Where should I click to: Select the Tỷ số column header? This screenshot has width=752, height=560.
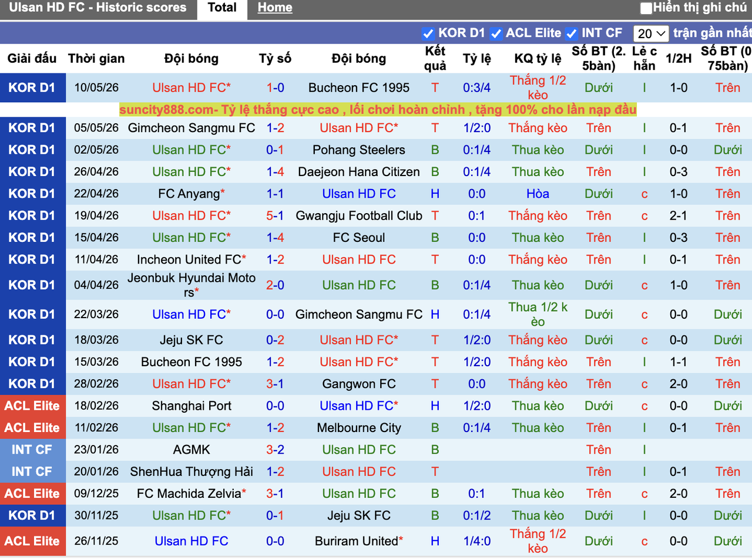(x=275, y=59)
